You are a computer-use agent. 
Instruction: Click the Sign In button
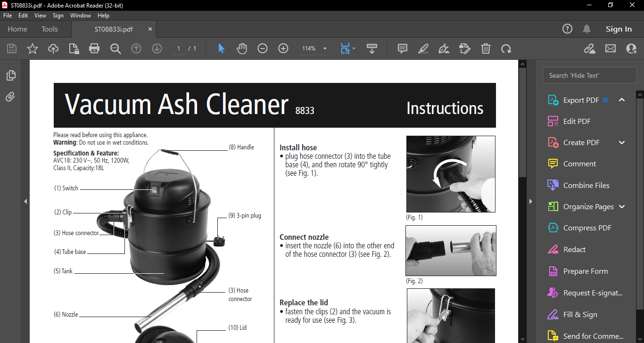click(619, 29)
